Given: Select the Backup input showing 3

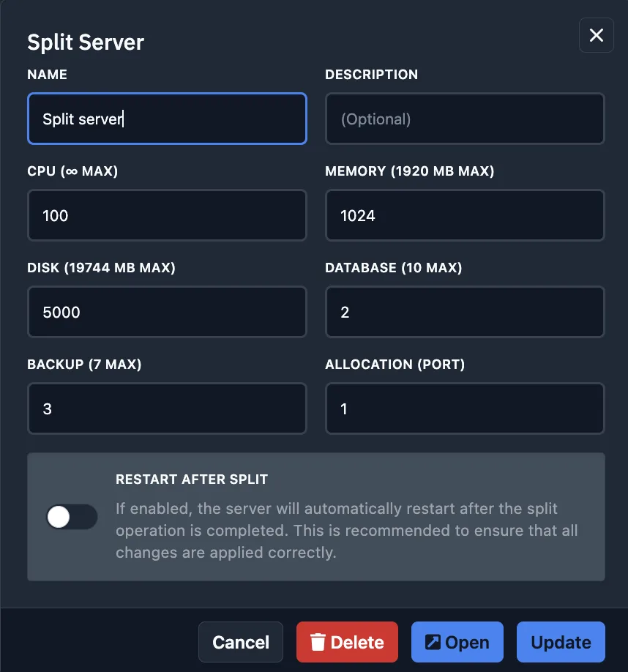Looking at the screenshot, I should [x=167, y=408].
